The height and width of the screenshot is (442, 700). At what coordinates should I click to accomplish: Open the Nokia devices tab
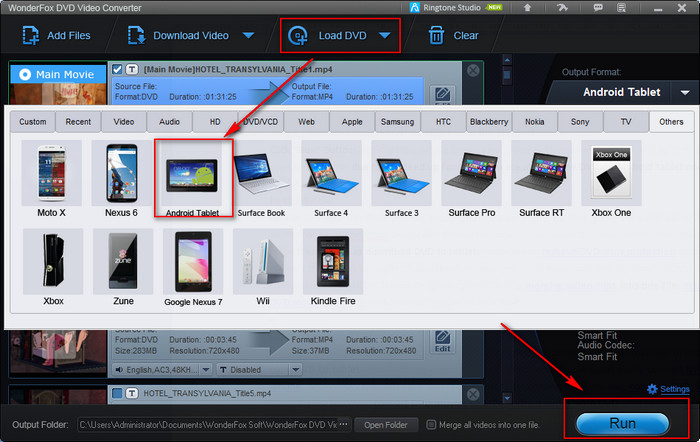(x=534, y=122)
